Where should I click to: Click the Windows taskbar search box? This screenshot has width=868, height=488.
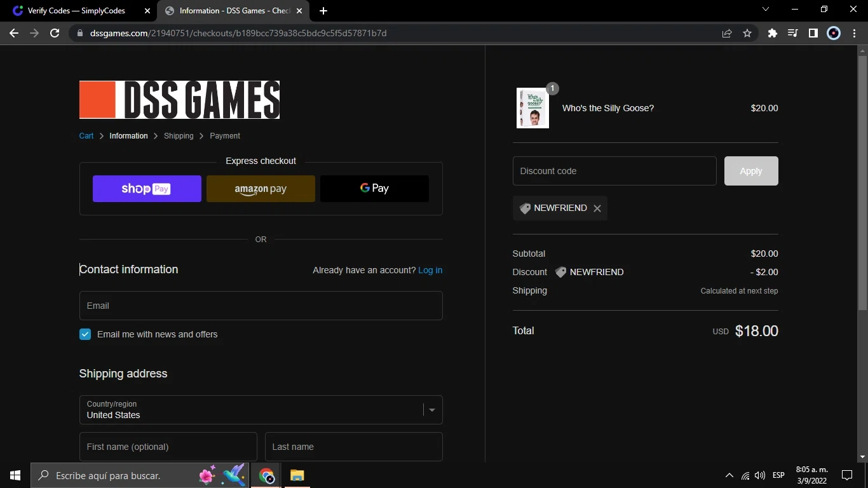tap(141, 475)
